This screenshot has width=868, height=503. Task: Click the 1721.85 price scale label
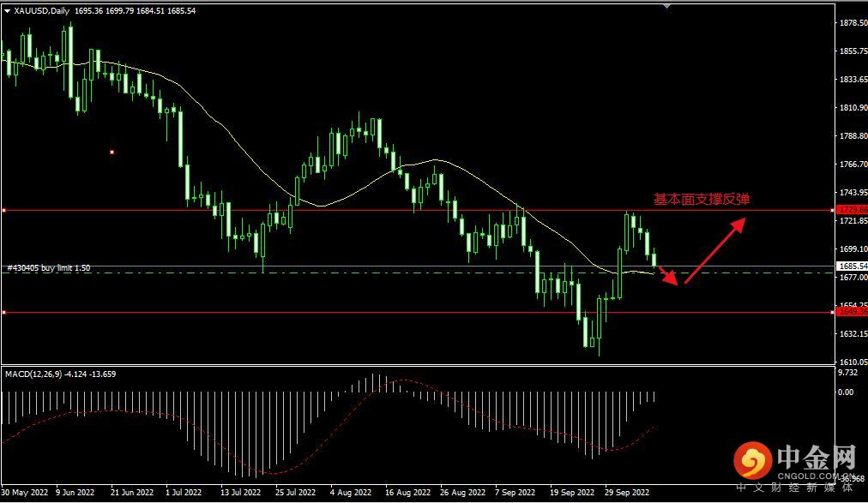[853, 221]
